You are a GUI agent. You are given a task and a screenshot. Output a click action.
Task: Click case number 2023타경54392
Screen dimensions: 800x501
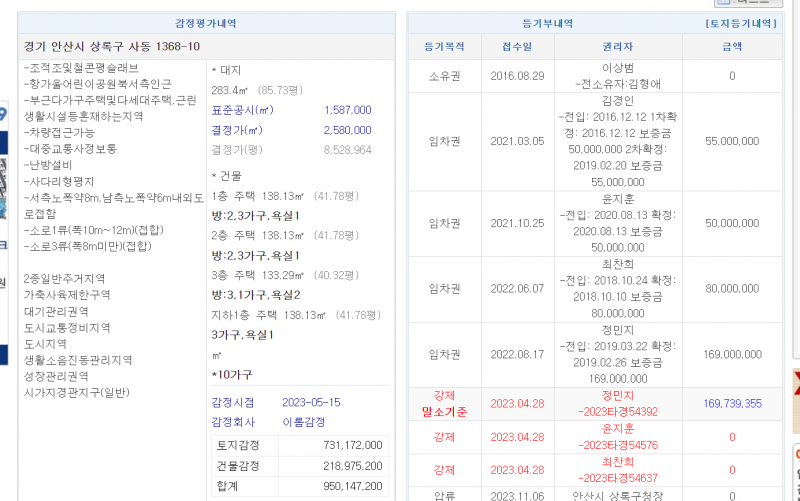(x=620, y=411)
